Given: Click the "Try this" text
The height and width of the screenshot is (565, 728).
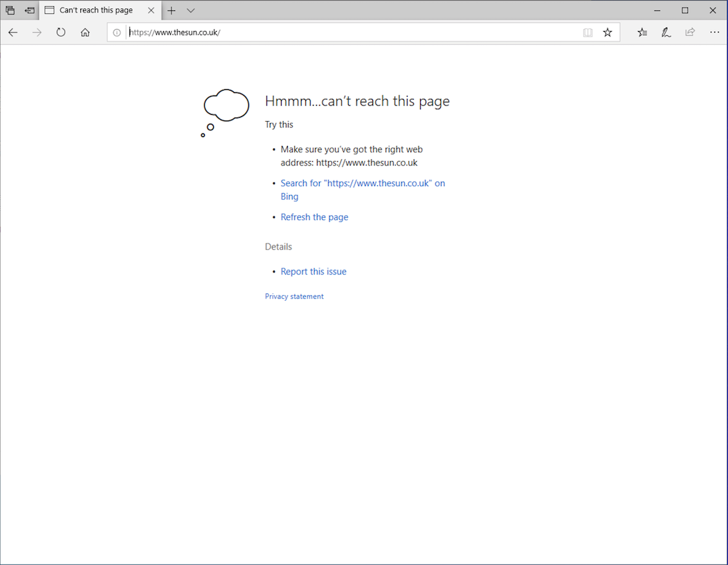Looking at the screenshot, I should 279,124.
